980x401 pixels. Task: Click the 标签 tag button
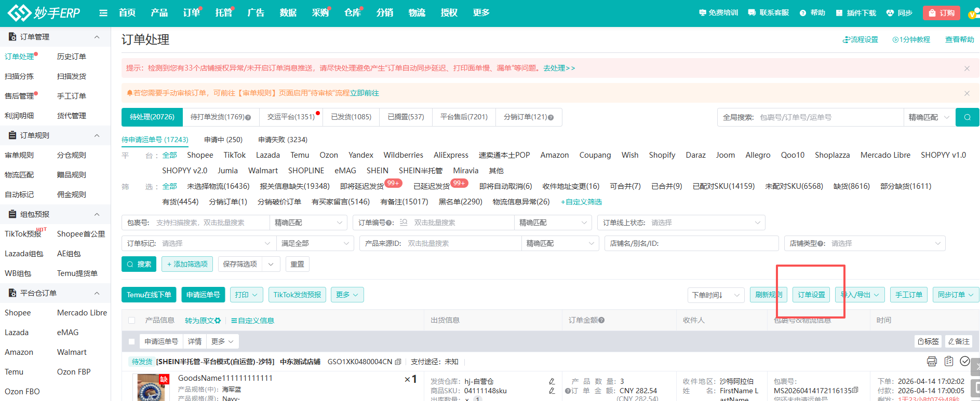click(929, 341)
